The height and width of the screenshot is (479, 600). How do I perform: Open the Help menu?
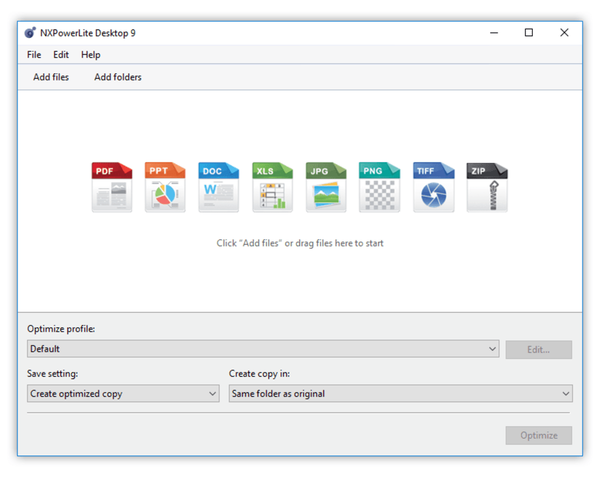click(91, 55)
